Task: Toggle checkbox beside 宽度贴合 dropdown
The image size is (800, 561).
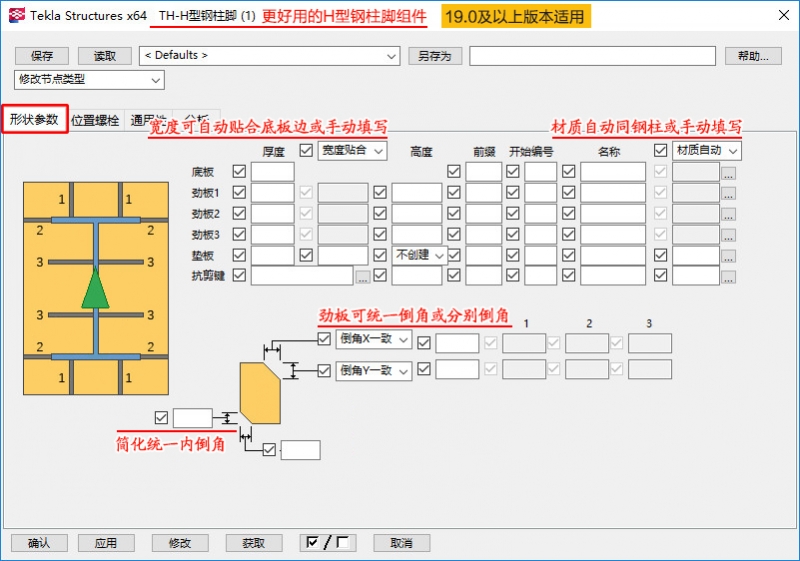Action: [x=306, y=150]
